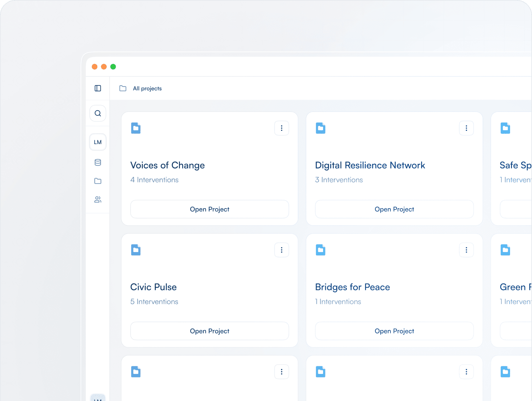This screenshot has width=532, height=401.
Task: Click Civic Pulse file icon
Action: [136, 250]
